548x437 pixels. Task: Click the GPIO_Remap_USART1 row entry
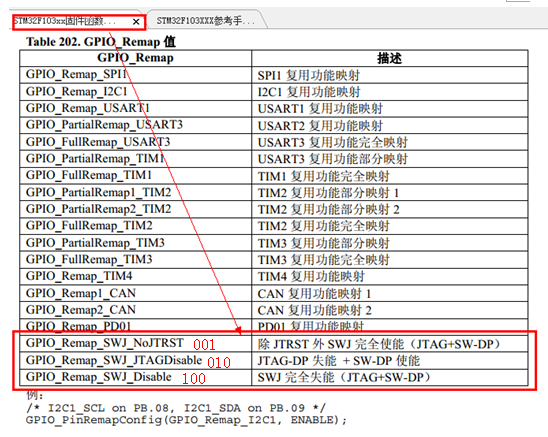pos(136,108)
